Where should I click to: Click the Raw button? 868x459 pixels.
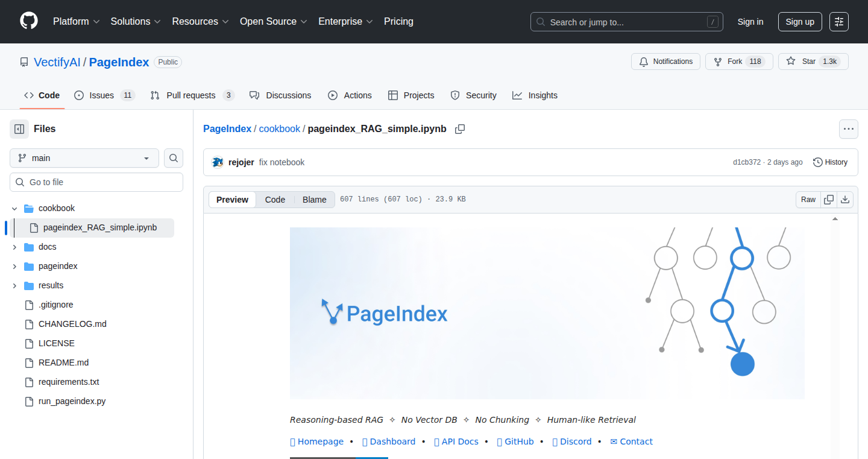(808, 200)
